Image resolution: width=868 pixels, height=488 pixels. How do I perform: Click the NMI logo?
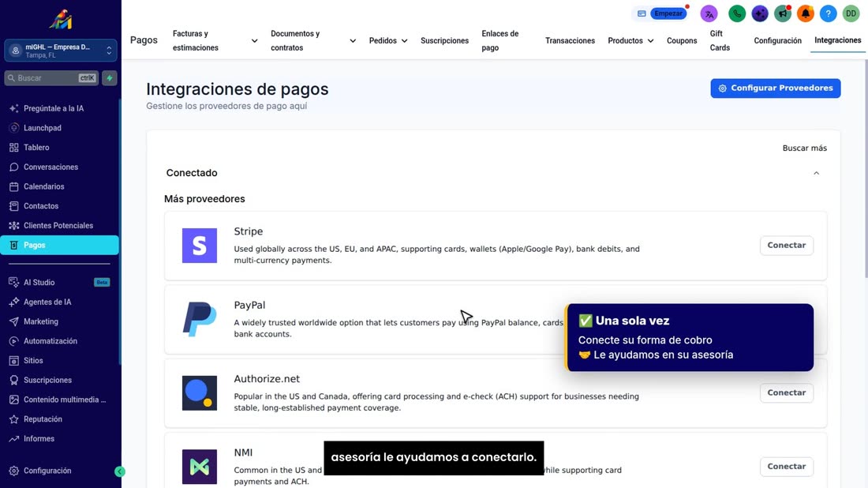200,467
